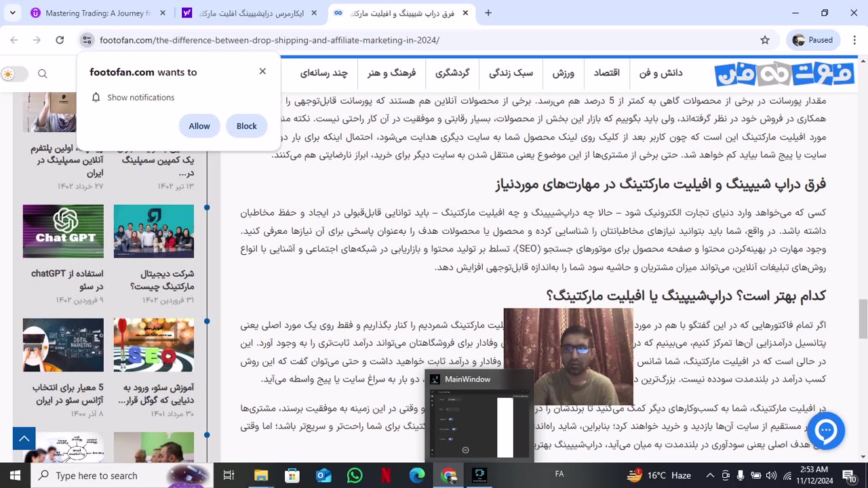Open the notification center icon
Screen dimensions: 868x488
coord(848,476)
